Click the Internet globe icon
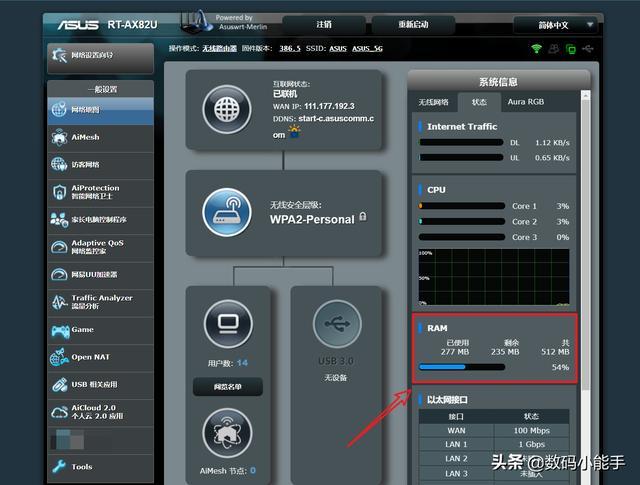This screenshot has height=485, width=640. pyautogui.click(x=227, y=109)
